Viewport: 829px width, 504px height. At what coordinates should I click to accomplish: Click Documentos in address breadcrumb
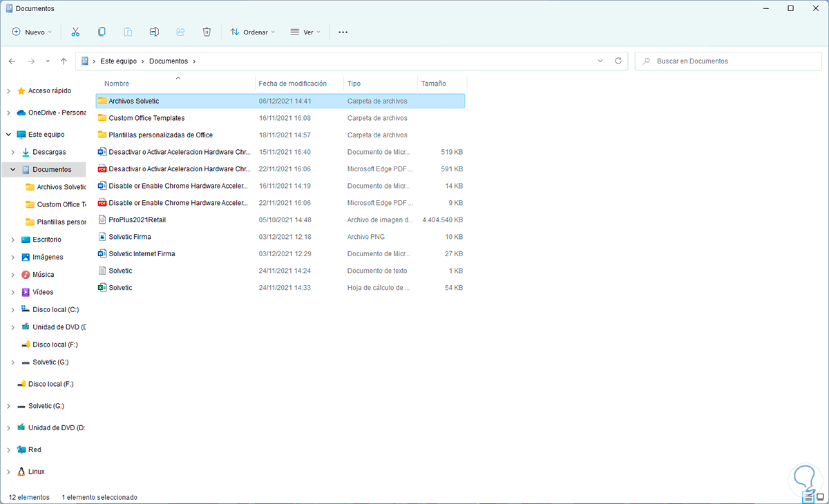coord(169,61)
